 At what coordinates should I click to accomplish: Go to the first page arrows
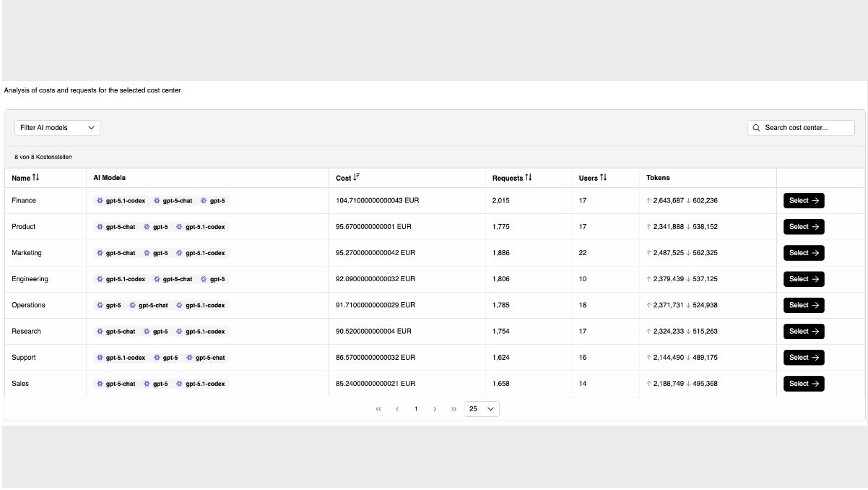378,409
